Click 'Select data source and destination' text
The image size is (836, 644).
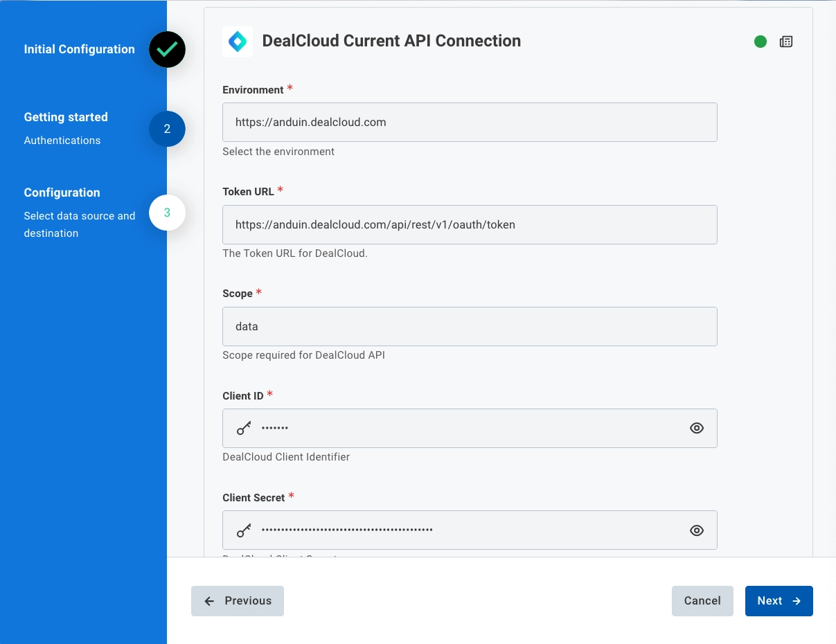(80, 224)
